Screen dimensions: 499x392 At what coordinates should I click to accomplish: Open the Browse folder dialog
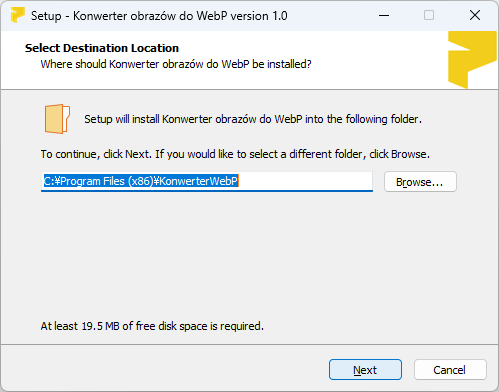click(420, 182)
